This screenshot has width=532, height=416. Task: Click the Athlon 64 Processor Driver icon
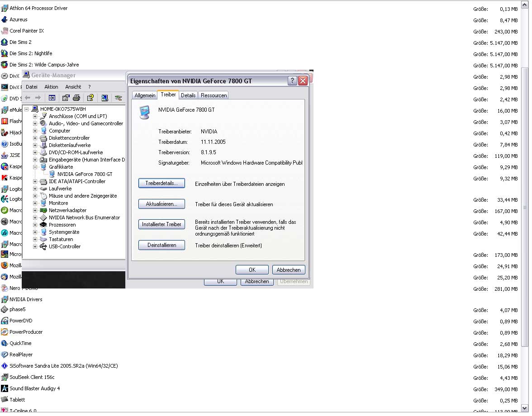coord(5,9)
